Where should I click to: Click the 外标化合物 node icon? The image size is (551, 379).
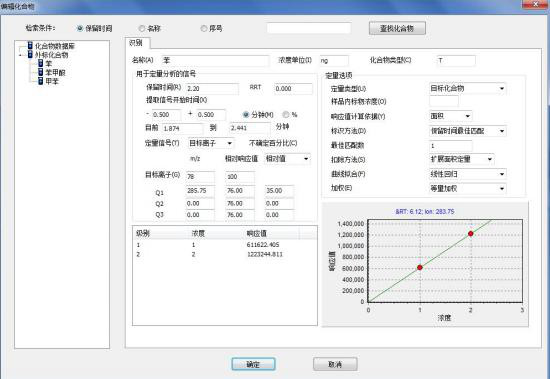30,55
